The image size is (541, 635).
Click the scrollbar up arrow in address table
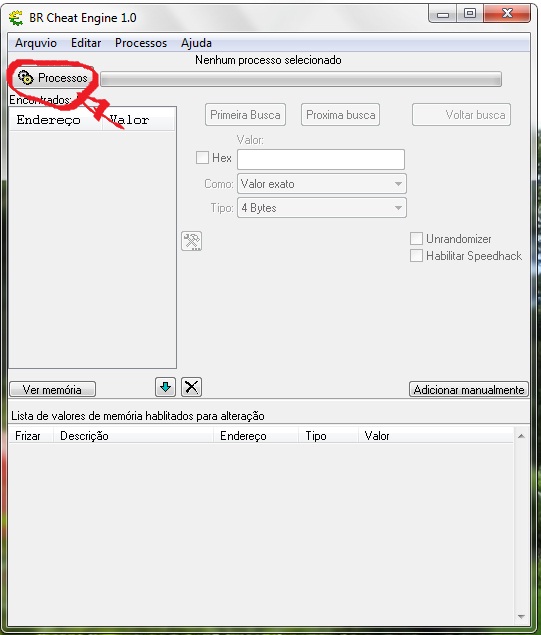pyautogui.click(x=521, y=436)
